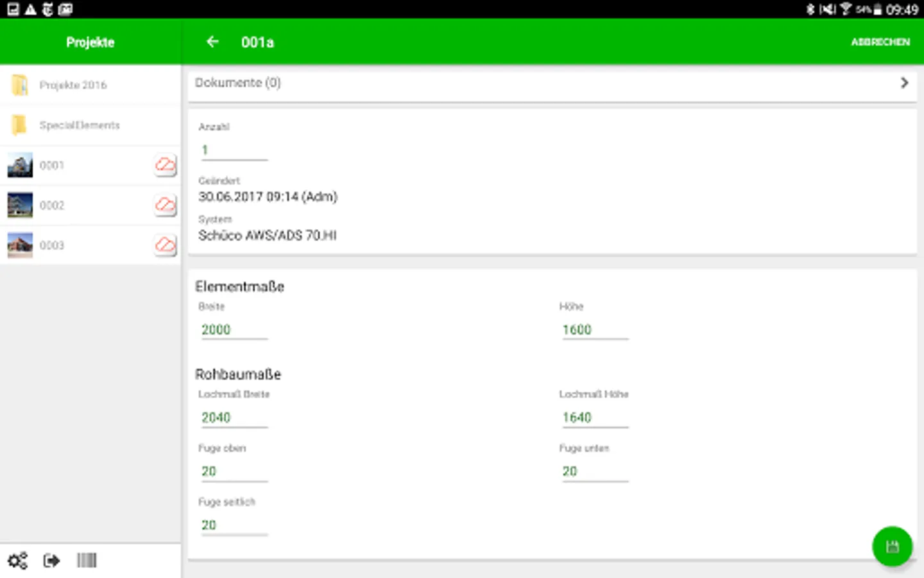The height and width of the screenshot is (578, 924).
Task: Click the logout exit icon
Action: point(51,561)
